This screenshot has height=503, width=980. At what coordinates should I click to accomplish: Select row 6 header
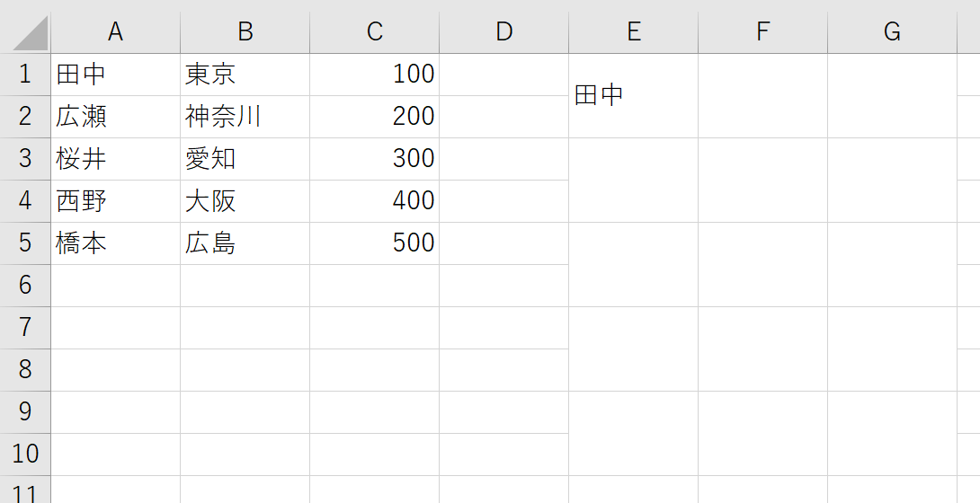coord(25,285)
